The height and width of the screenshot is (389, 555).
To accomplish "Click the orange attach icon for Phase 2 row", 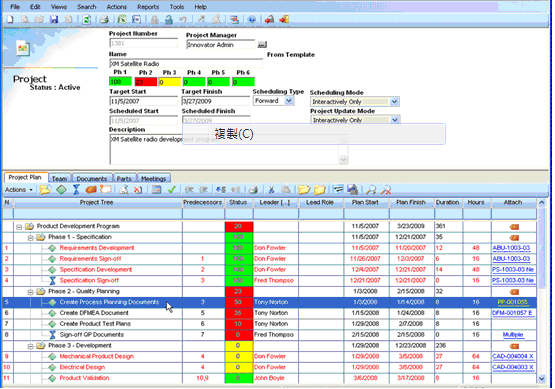I will (514, 292).
